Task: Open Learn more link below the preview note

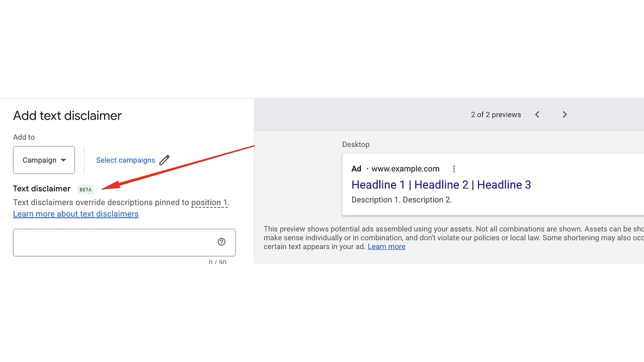Action: 386,246
